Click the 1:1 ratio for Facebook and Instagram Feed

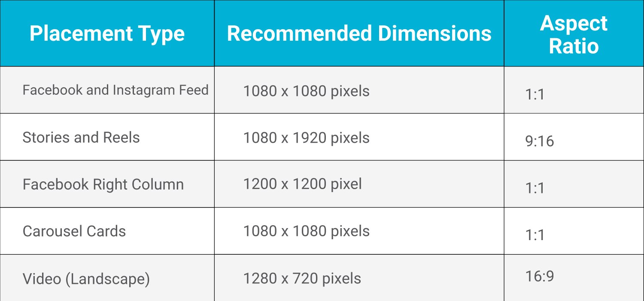pos(535,94)
